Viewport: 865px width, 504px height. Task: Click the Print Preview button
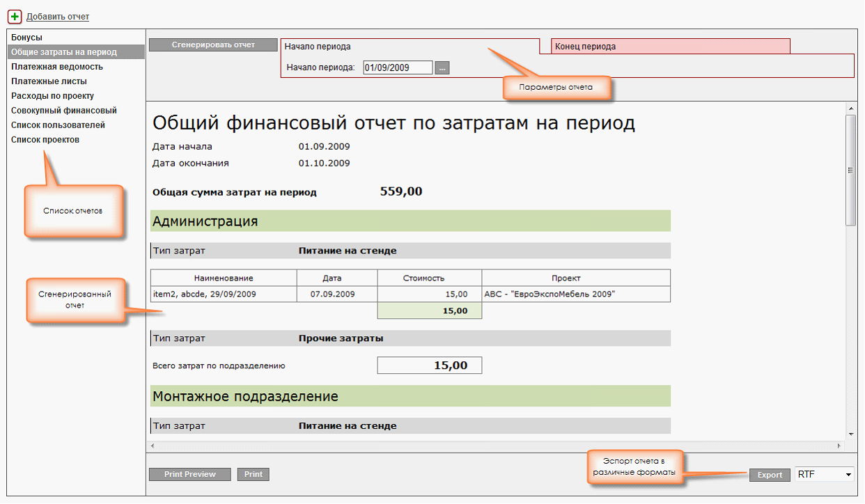(190, 474)
